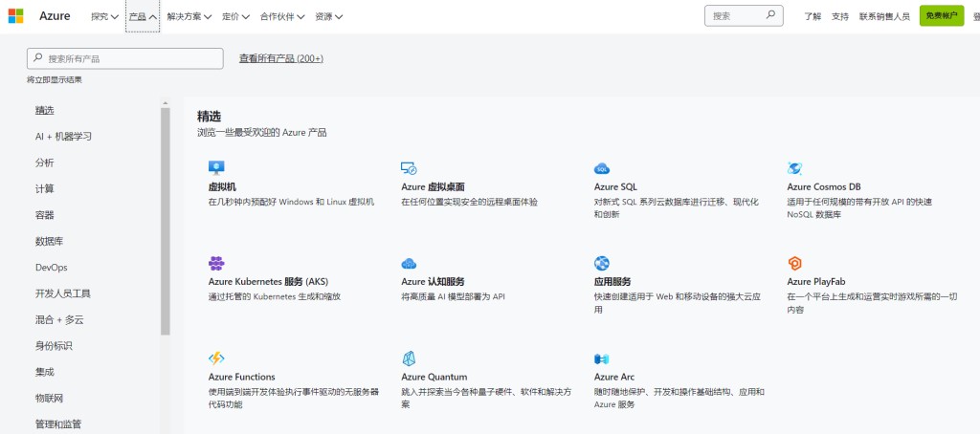Click the 了解 link

coord(813,16)
